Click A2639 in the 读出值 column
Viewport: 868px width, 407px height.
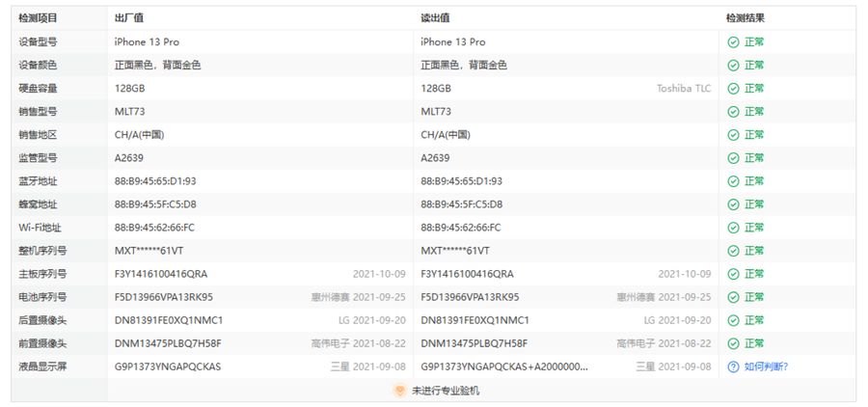tap(435, 158)
